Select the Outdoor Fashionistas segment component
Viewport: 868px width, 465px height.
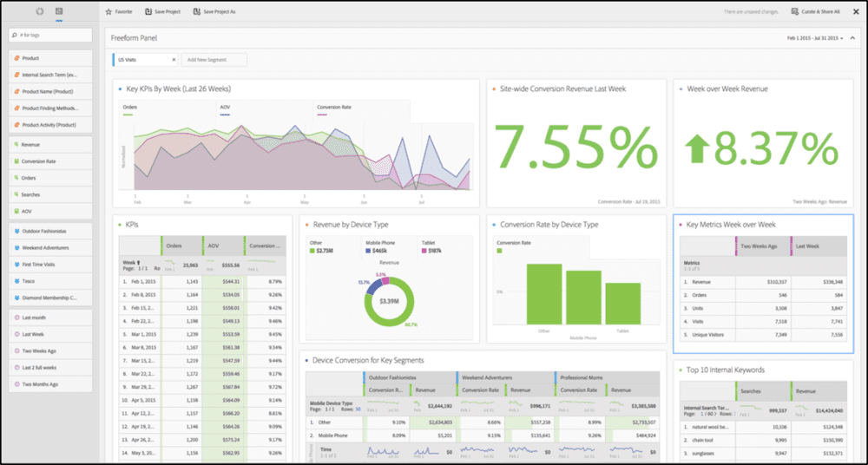(x=50, y=232)
